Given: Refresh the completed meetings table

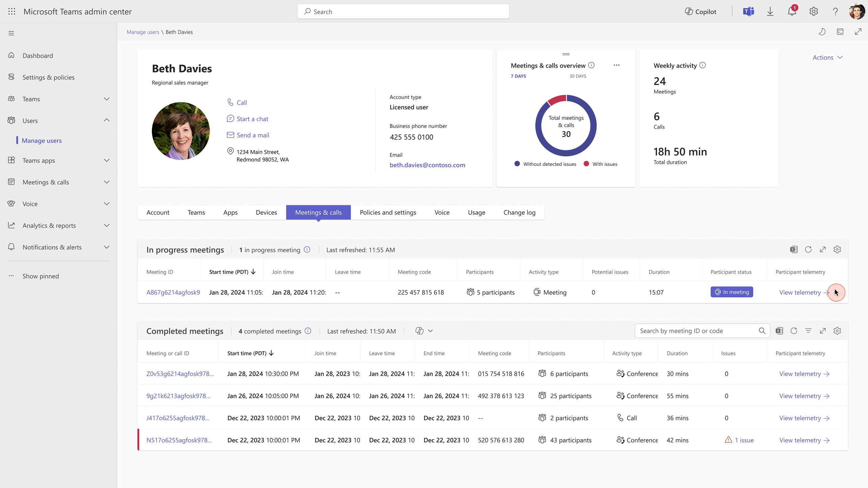Looking at the screenshot, I should tap(794, 331).
